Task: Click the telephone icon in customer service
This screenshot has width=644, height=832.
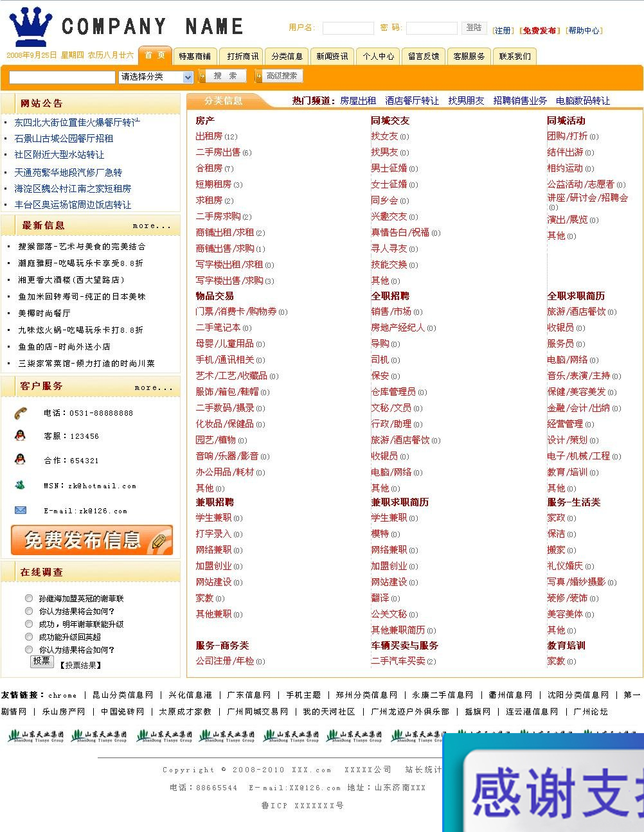Action: (x=21, y=412)
